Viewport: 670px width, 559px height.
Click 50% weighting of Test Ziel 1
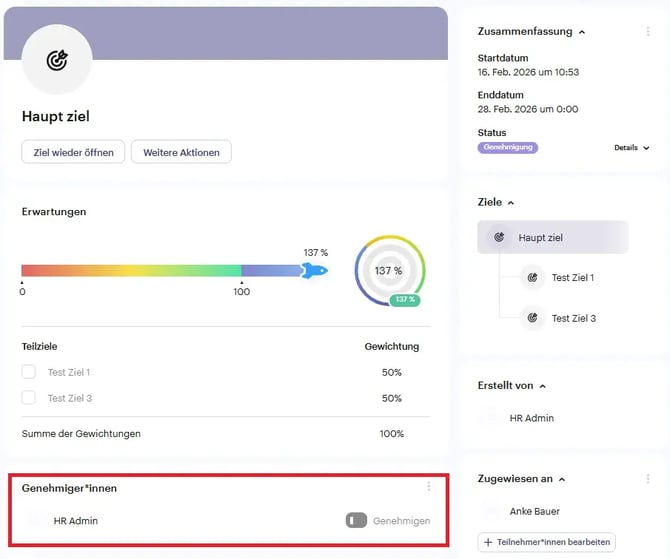(x=391, y=372)
